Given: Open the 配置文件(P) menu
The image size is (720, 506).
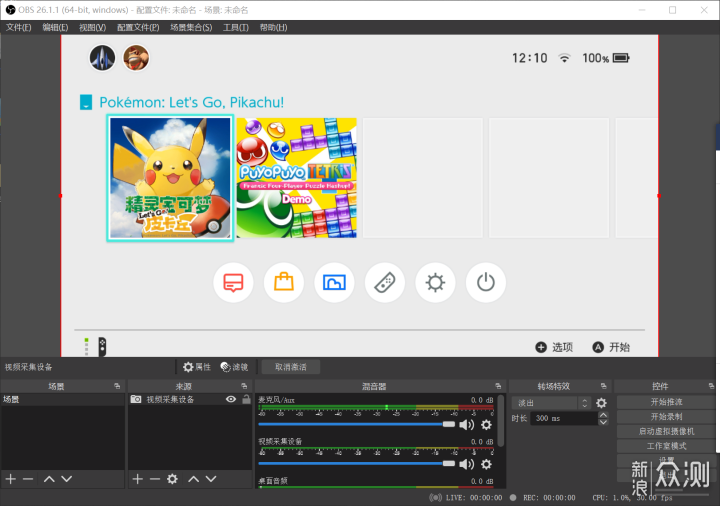Looking at the screenshot, I should coord(138,28).
